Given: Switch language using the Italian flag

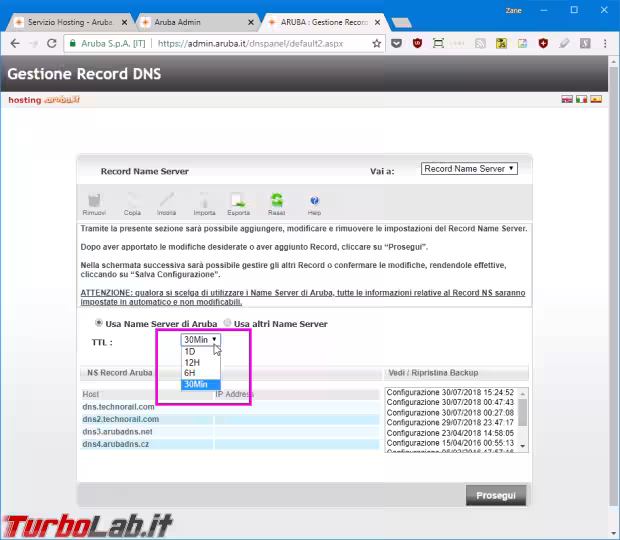Looking at the screenshot, I should tap(580, 100).
